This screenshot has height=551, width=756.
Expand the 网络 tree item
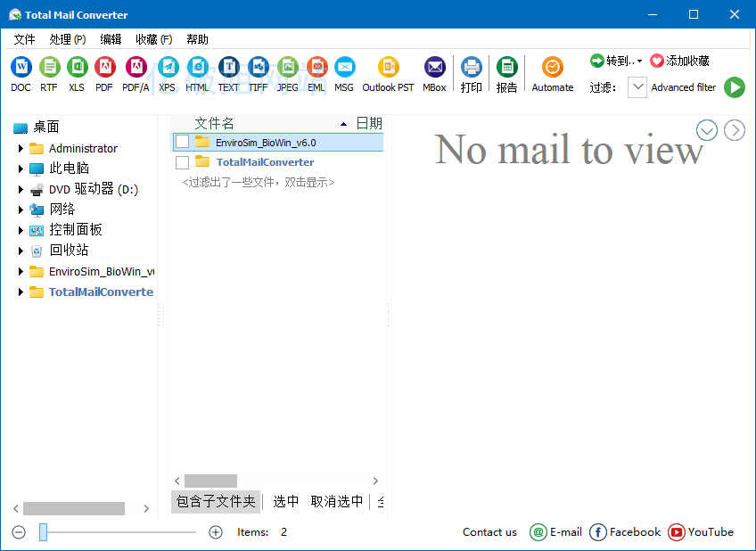20,210
